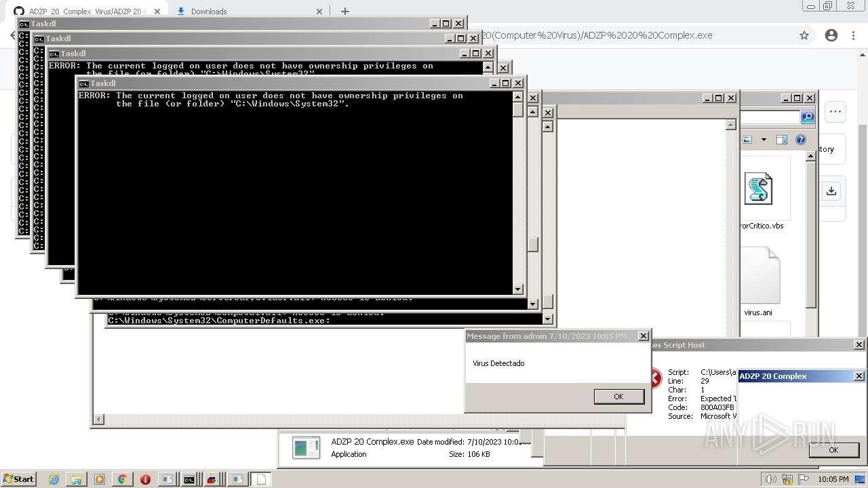Image resolution: width=868 pixels, height=488 pixels.
Task: Maximize the front Taskdl console window
Action: pyautogui.click(x=505, y=83)
